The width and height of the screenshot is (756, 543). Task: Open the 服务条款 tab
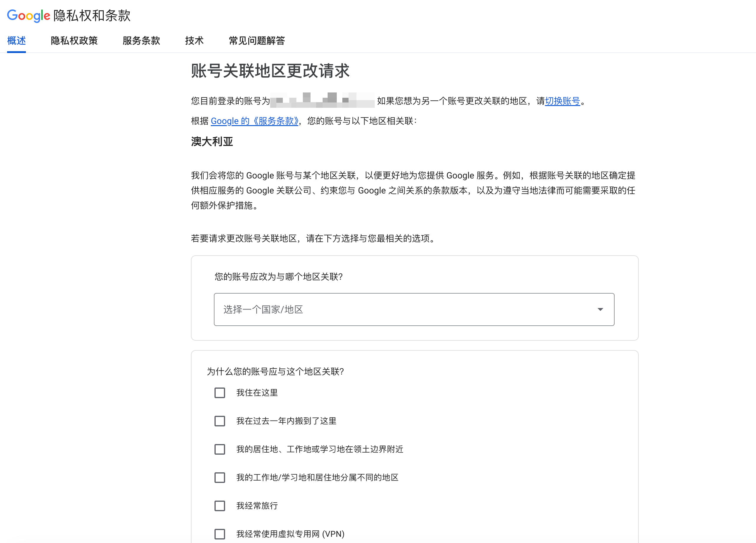pyautogui.click(x=141, y=41)
